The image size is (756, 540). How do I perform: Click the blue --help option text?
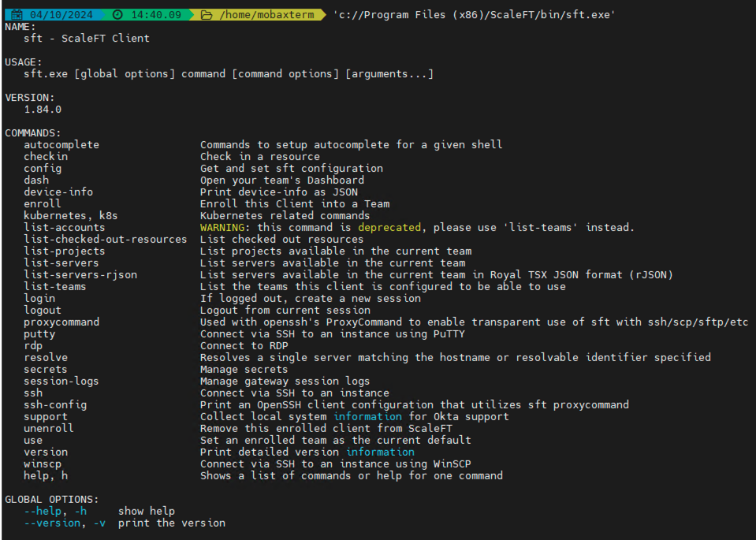click(x=52, y=511)
